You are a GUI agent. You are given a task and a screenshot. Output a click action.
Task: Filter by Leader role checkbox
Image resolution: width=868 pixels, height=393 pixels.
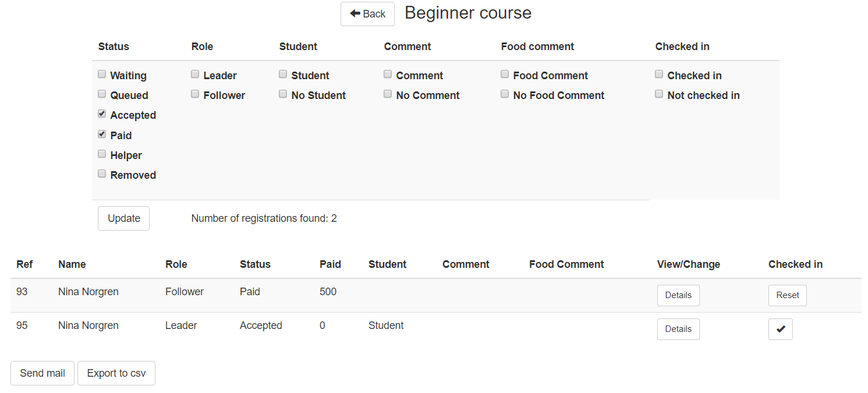point(195,75)
